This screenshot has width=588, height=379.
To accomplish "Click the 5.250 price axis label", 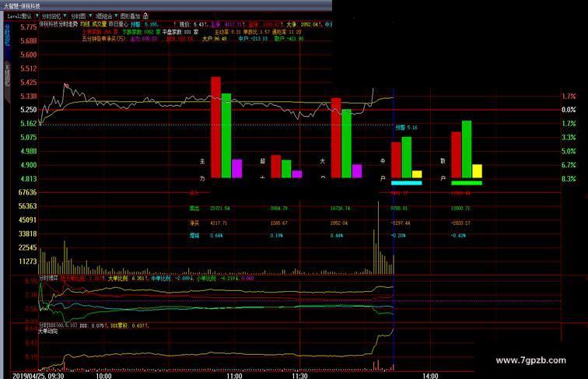I will point(29,110).
